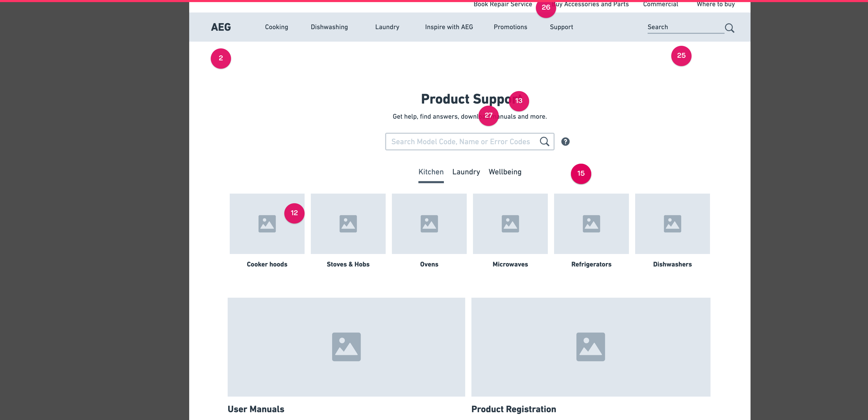868x420 pixels.
Task: Open the Promotions navigation menu
Action: pyautogui.click(x=510, y=27)
